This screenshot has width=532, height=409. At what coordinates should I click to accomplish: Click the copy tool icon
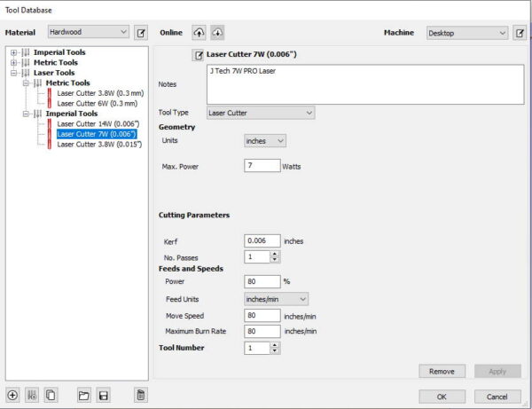(51, 395)
